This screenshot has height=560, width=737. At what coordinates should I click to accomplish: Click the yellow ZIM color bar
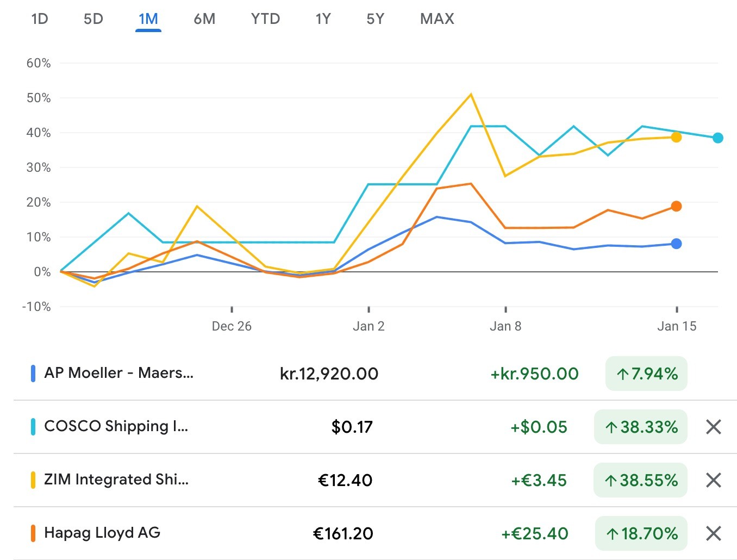33,480
